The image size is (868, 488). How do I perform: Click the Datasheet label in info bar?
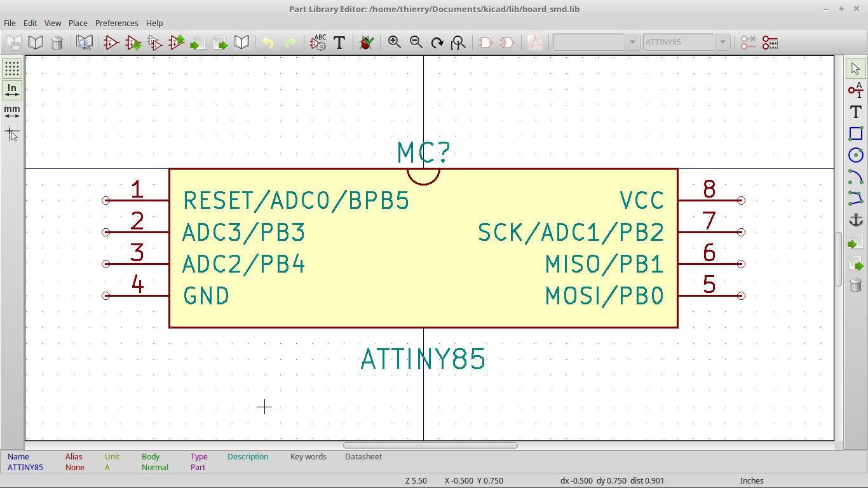[x=363, y=456]
